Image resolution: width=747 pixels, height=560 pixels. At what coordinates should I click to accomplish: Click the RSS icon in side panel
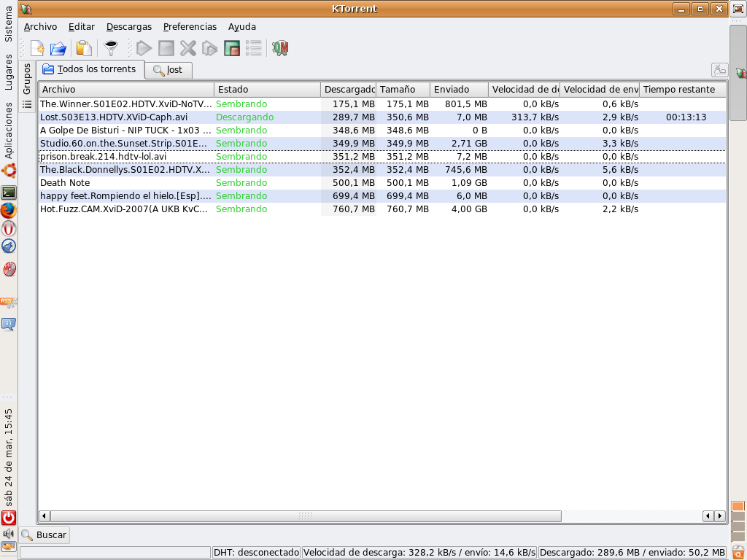coord(9,303)
